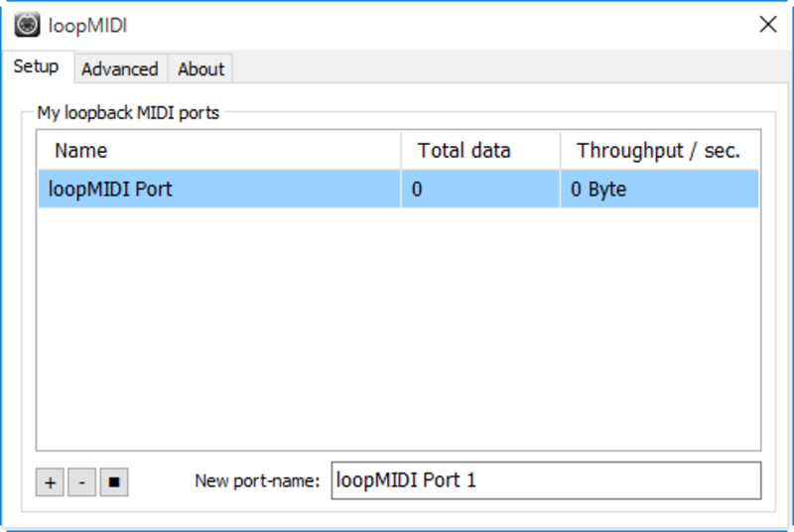The image size is (794, 532).
Task: Remove selected port with minus button
Action: (x=81, y=482)
